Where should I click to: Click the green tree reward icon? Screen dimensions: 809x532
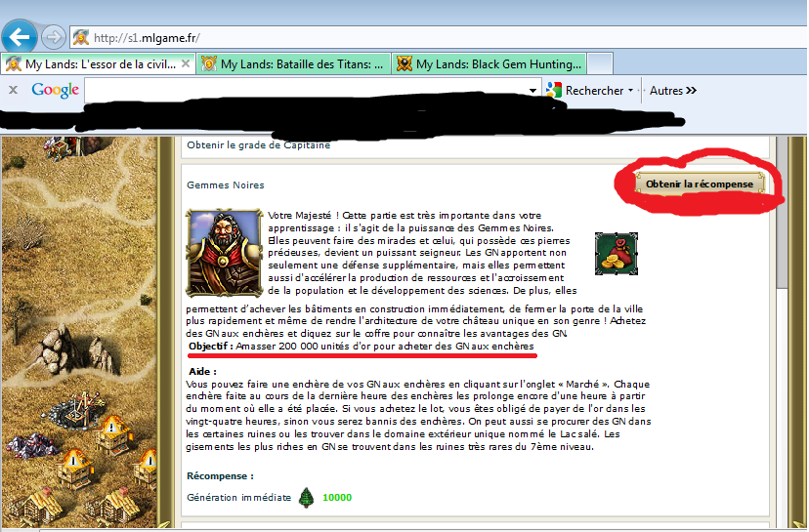307,496
